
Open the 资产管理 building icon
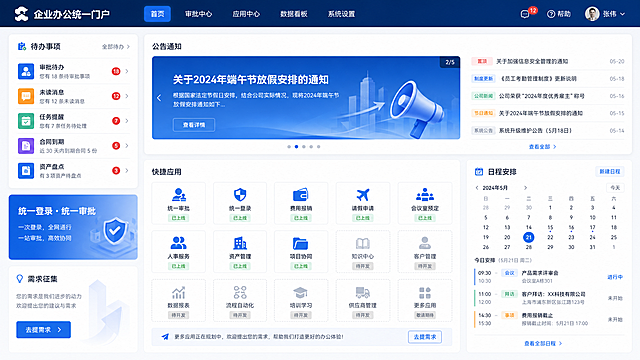[240, 243]
